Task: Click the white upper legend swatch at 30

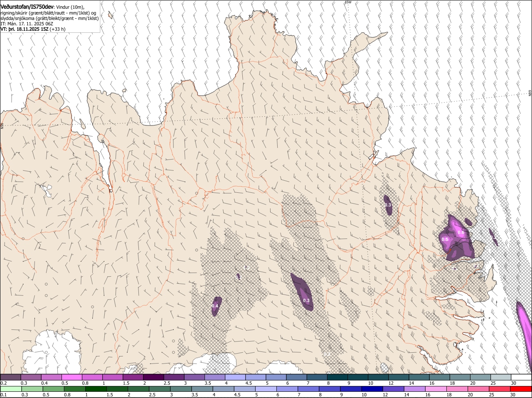Action: pyautogui.click(x=522, y=377)
